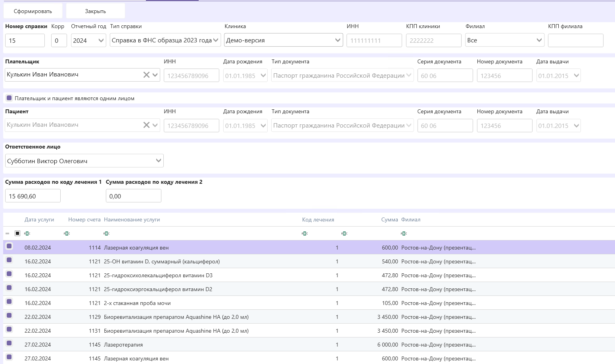615x364 pixels.
Task: Sort table by Код лечения column header
Action: point(318,219)
